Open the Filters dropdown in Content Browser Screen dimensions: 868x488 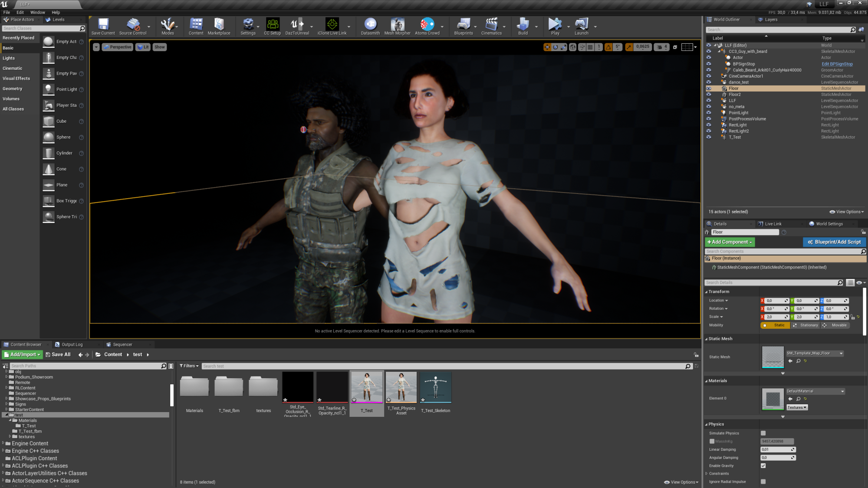pyautogui.click(x=189, y=366)
